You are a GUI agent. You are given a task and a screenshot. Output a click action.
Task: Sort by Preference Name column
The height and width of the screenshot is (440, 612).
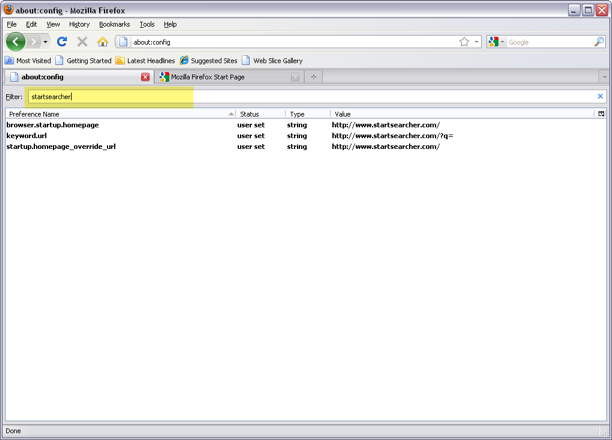click(x=120, y=114)
